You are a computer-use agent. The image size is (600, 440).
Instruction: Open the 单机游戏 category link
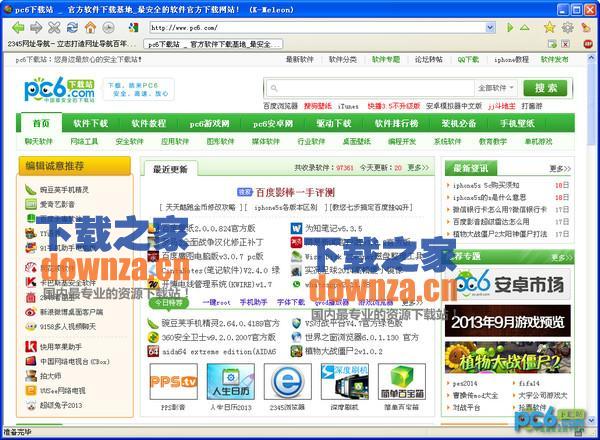click(x=538, y=142)
